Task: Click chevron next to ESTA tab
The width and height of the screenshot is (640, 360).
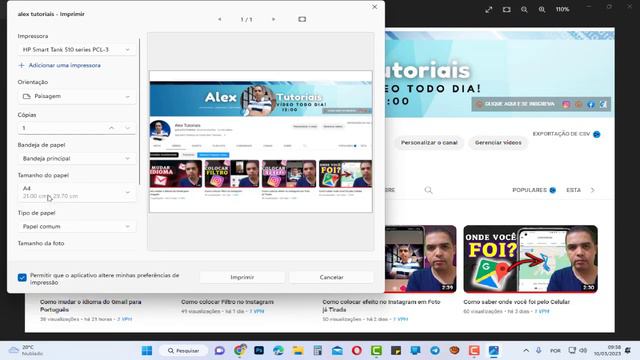Action: click(x=593, y=190)
